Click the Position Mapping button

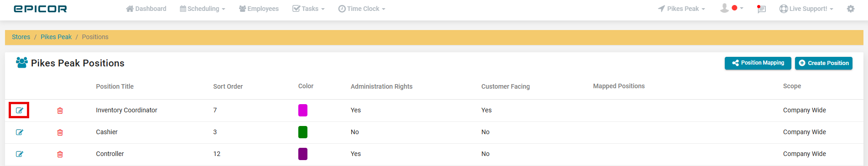coord(758,63)
